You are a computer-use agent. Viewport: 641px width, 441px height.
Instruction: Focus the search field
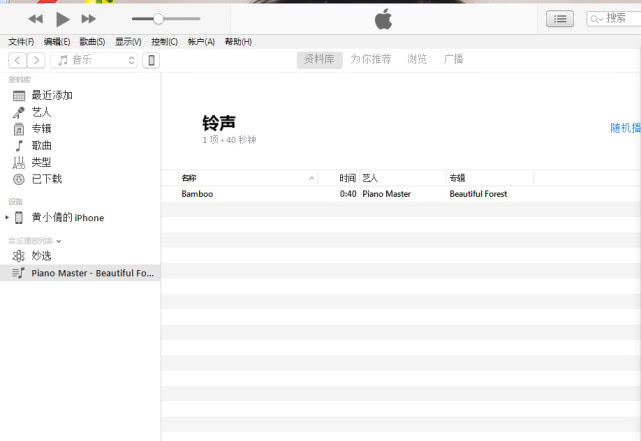pos(614,19)
